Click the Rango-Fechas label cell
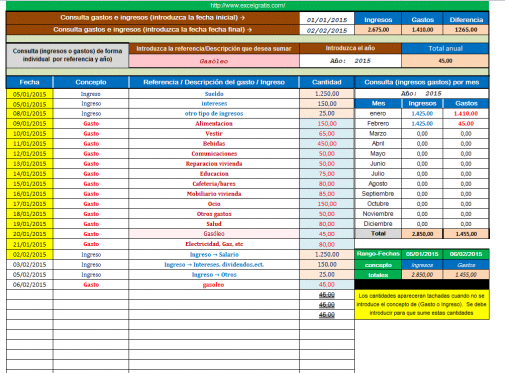505x373 pixels. click(378, 254)
